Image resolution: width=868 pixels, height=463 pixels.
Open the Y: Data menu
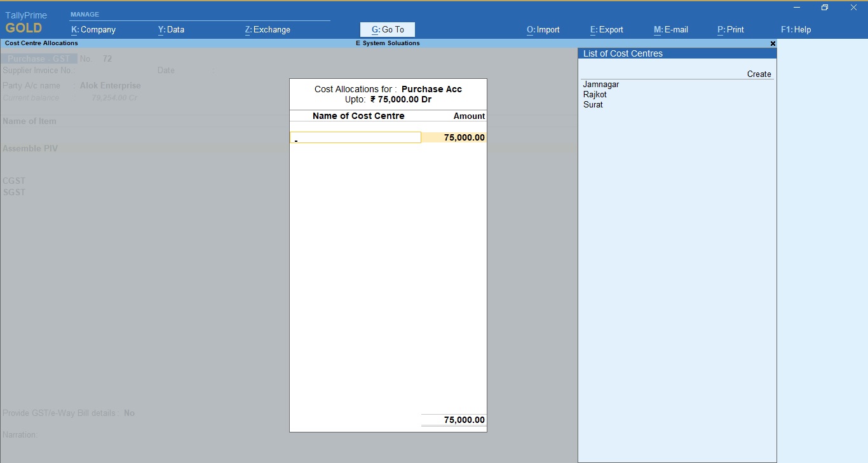(x=171, y=29)
